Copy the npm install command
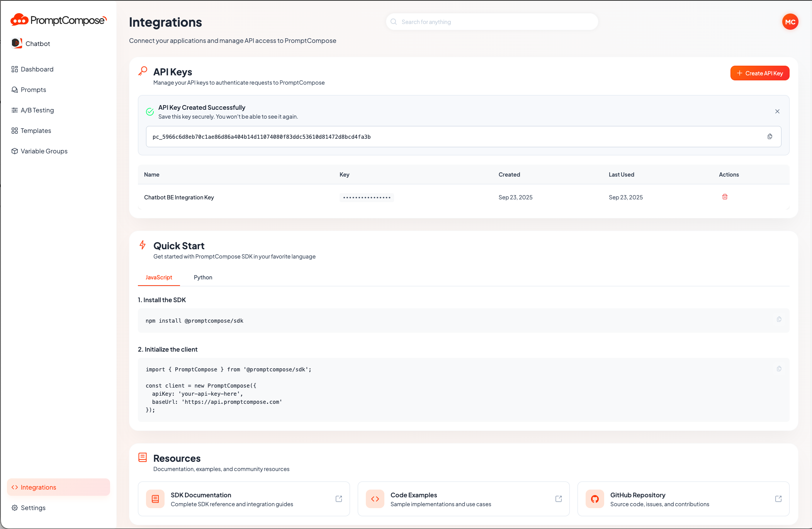This screenshot has height=529, width=812. click(779, 320)
